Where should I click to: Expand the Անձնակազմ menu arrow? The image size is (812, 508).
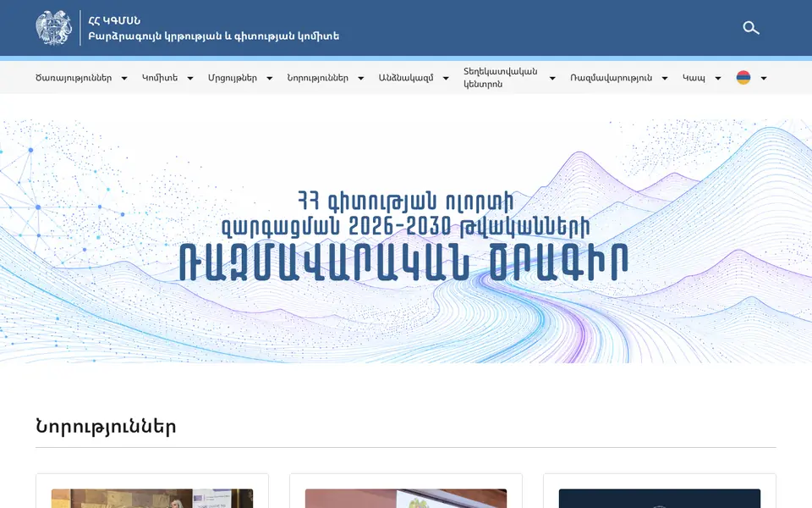tap(446, 78)
